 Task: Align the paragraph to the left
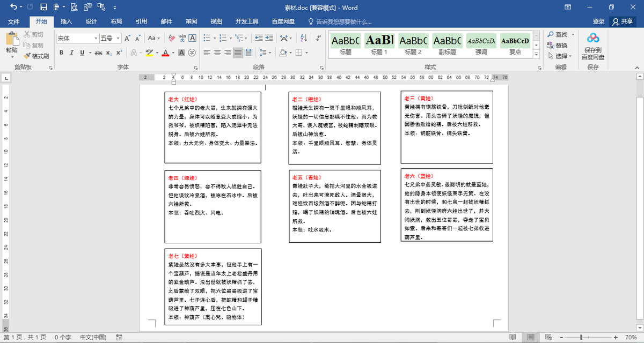pyautogui.click(x=207, y=53)
